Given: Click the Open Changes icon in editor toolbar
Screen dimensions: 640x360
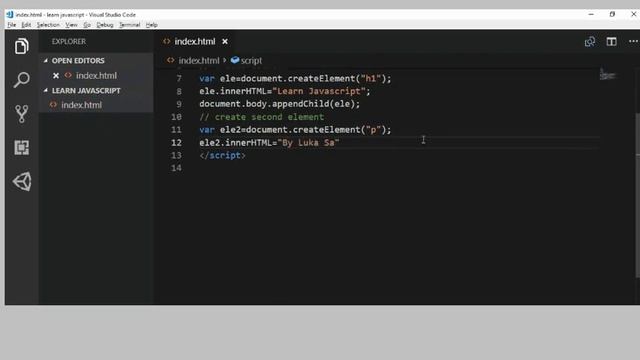Looking at the screenshot, I should point(589,42).
